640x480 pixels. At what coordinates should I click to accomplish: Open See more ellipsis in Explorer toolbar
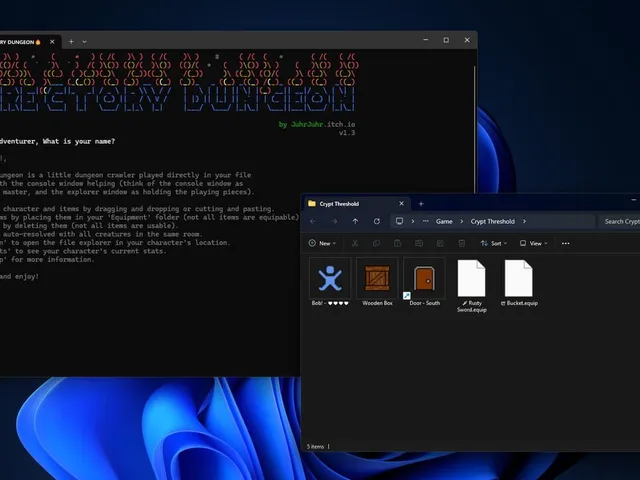[565, 243]
